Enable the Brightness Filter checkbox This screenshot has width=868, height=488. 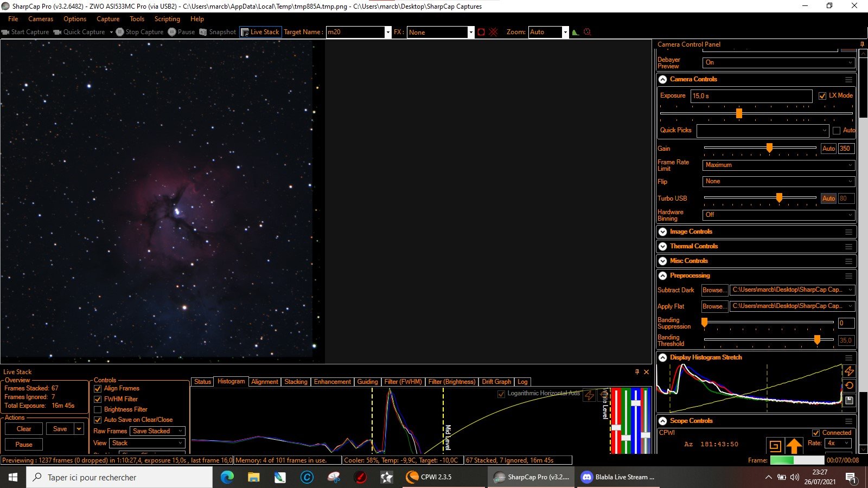coord(98,409)
